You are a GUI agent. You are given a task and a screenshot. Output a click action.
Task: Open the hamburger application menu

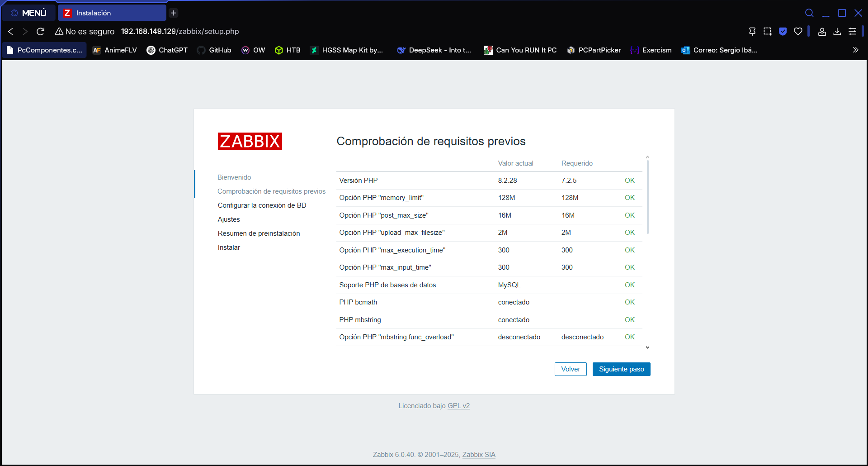pyautogui.click(x=853, y=31)
